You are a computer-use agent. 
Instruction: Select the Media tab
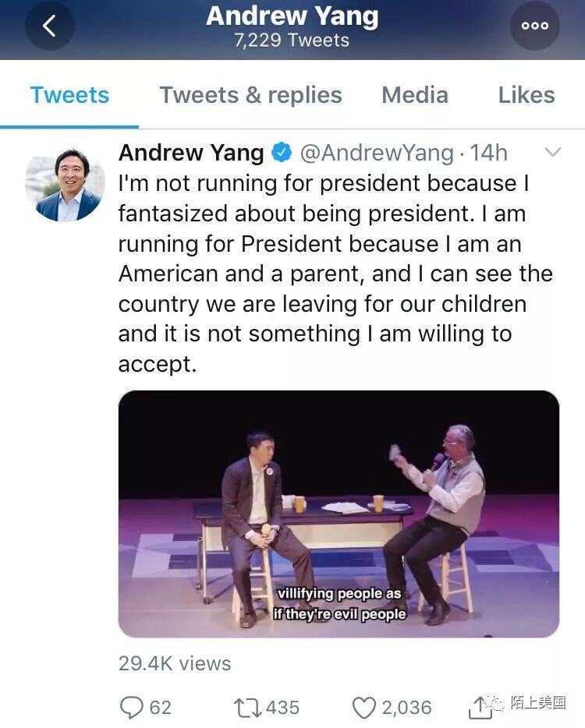coord(414,95)
